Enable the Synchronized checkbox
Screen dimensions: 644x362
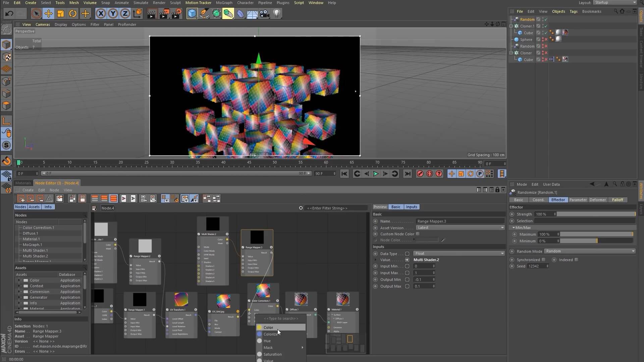pyautogui.click(x=544, y=260)
